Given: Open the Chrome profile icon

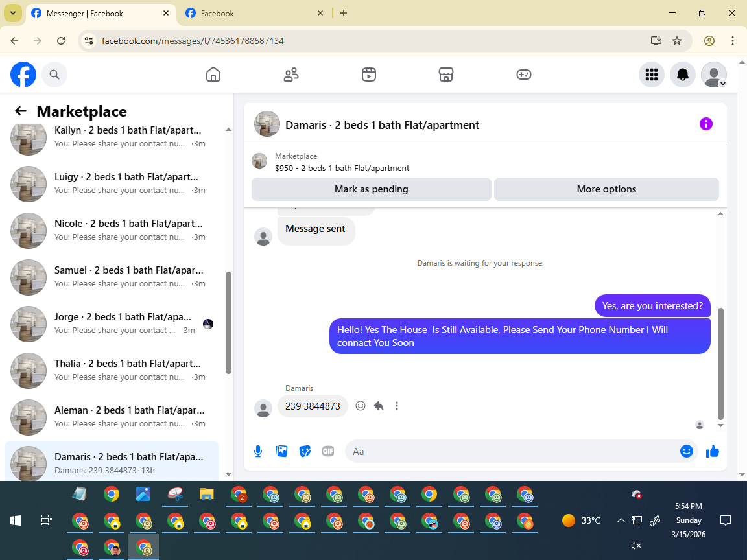Looking at the screenshot, I should 709,41.
